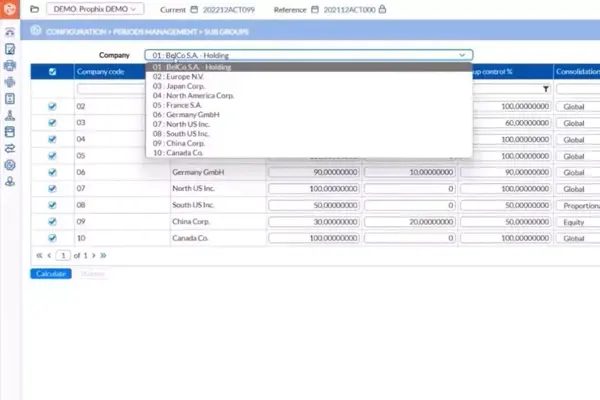Jump to the last page with double-right arrows

point(103,255)
